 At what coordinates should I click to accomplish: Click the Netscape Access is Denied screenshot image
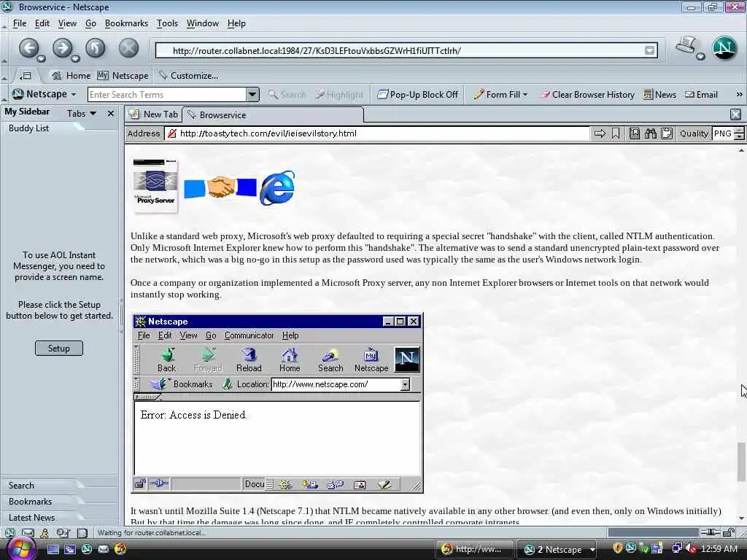278,402
